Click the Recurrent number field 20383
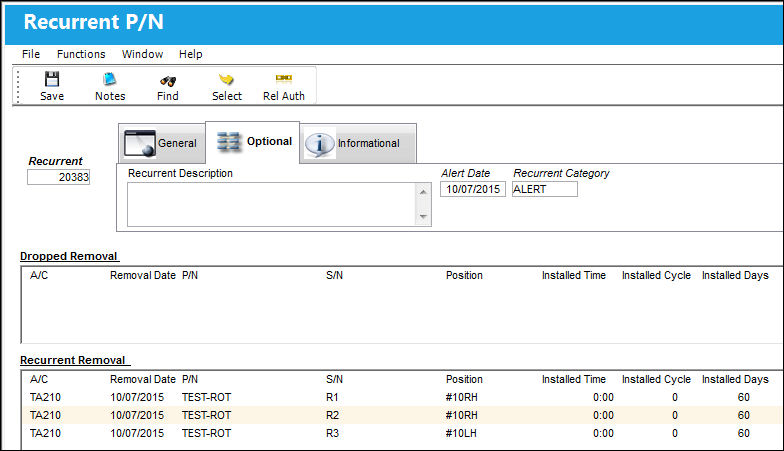 (x=58, y=177)
